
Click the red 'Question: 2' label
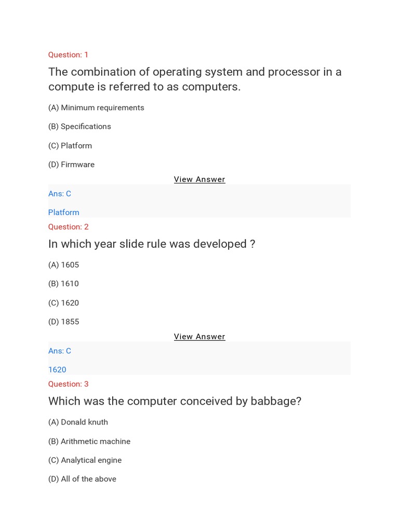(x=68, y=227)
